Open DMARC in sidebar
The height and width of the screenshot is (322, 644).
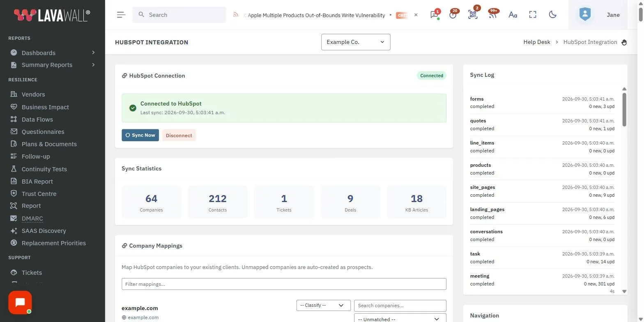pos(32,218)
